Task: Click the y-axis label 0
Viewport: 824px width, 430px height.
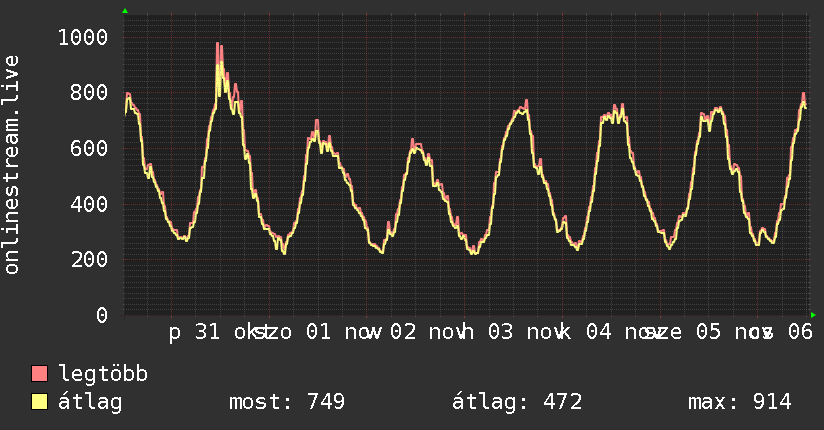Action: click(x=102, y=315)
